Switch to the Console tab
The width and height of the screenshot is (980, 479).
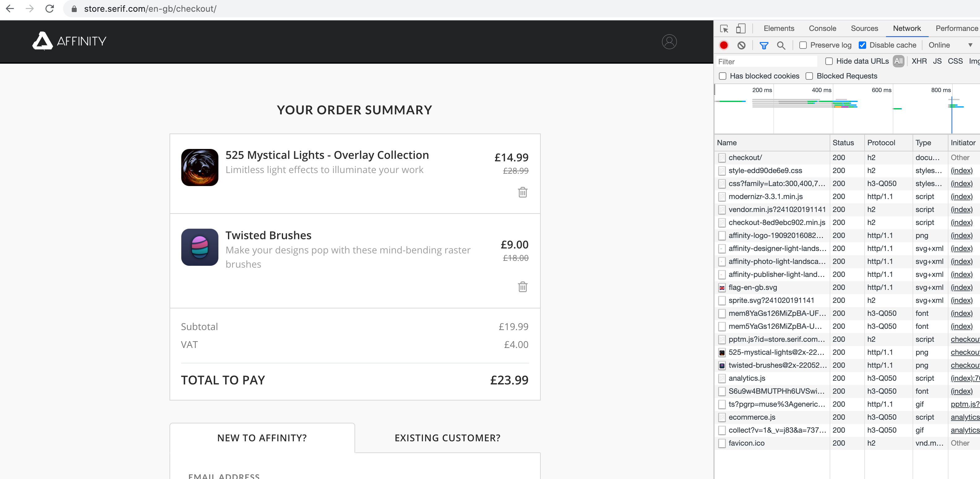pyautogui.click(x=822, y=28)
